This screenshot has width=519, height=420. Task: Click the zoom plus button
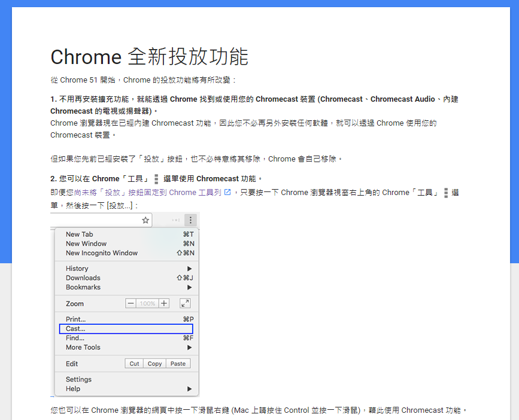click(164, 303)
